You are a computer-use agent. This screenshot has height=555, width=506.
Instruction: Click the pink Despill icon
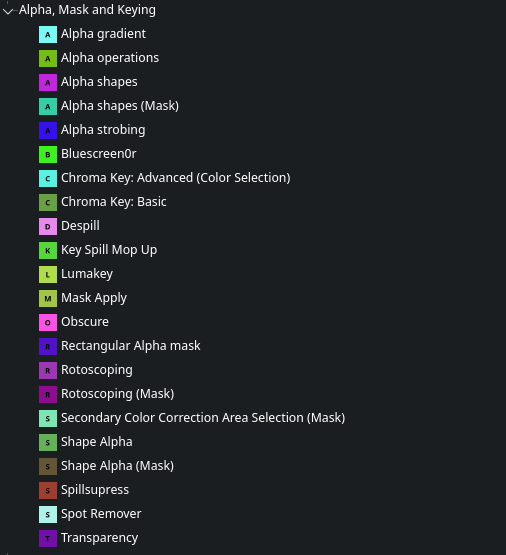click(48, 226)
